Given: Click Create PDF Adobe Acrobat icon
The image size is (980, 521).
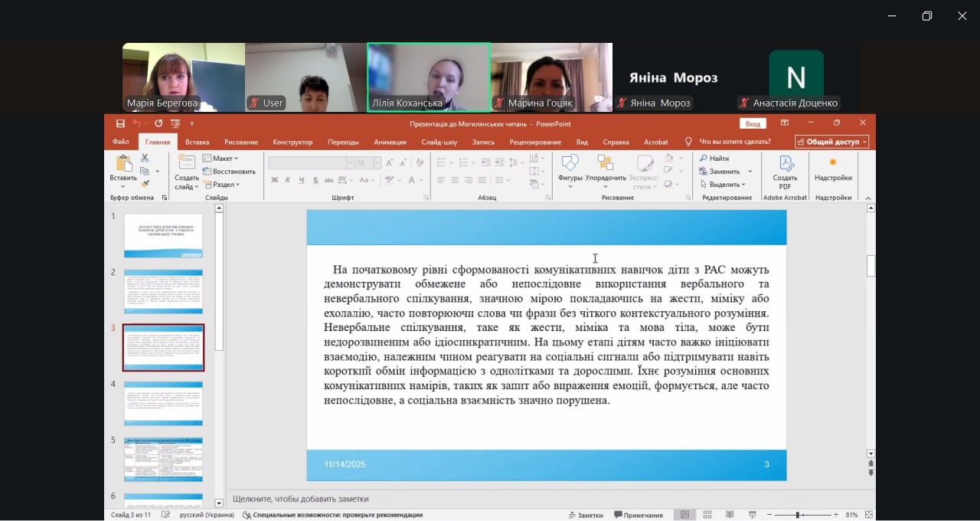Looking at the screenshot, I should (785, 170).
